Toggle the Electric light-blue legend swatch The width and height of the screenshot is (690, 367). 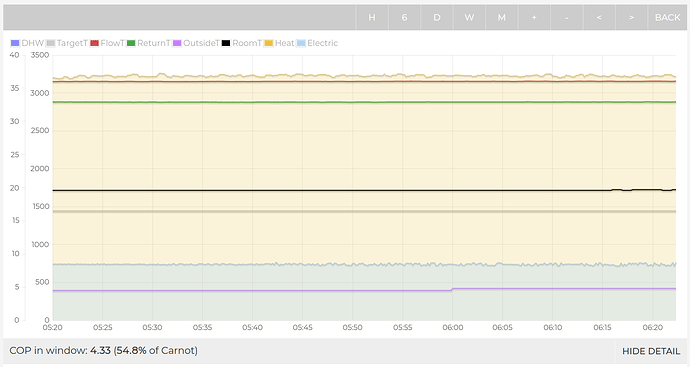(301, 43)
